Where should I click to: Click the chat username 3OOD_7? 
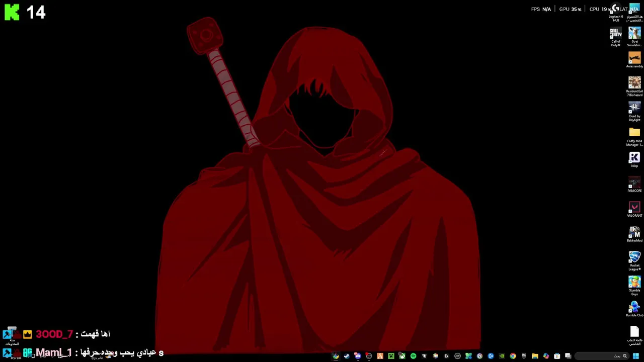(x=54, y=334)
